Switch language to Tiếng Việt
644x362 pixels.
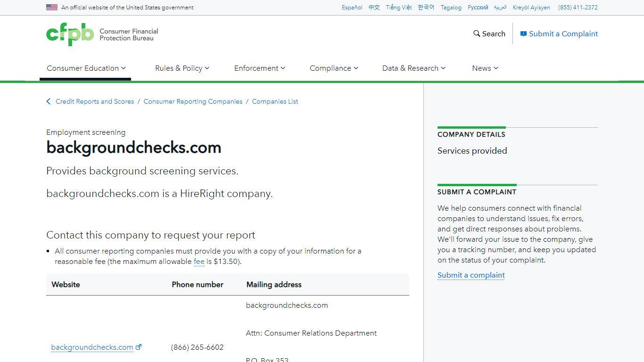(399, 8)
